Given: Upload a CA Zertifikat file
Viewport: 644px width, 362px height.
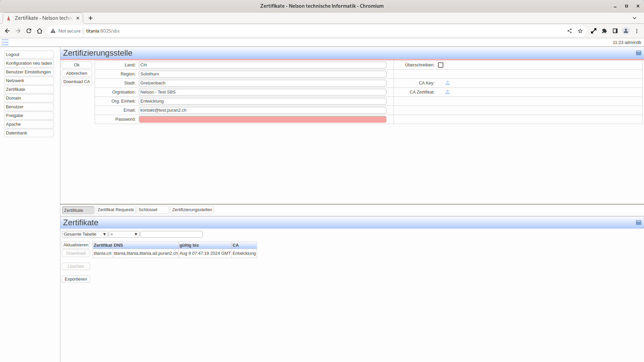Looking at the screenshot, I should point(447,92).
